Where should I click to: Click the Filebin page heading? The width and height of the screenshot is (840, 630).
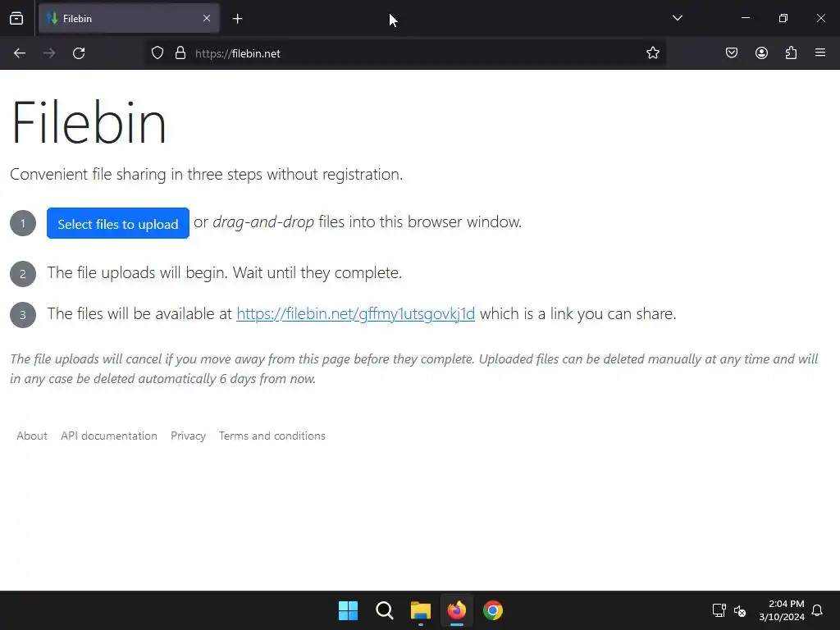89,122
